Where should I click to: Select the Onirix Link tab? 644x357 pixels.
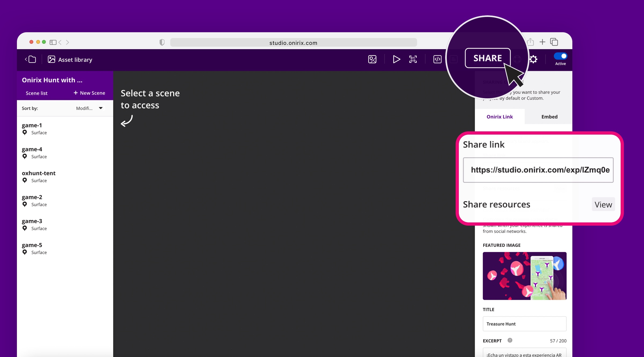tap(500, 117)
